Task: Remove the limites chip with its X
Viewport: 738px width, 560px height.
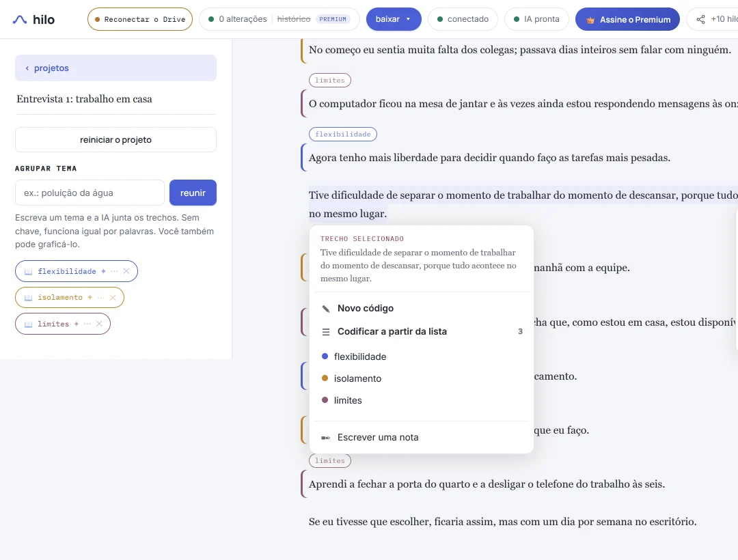Action: pos(99,324)
